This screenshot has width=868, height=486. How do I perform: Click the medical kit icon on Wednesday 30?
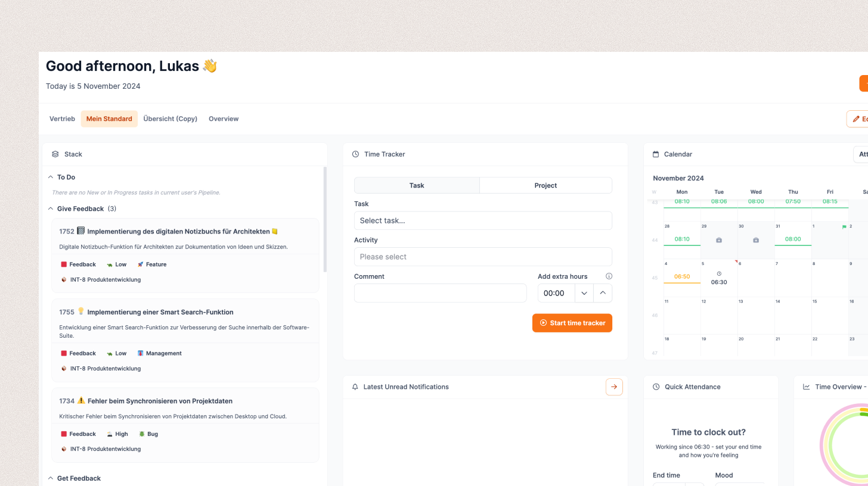point(756,240)
